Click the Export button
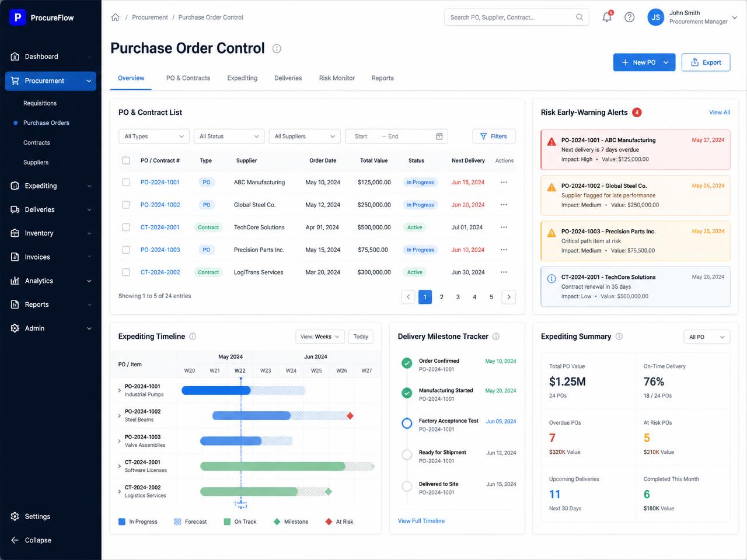This screenshot has width=747, height=560. tap(706, 62)
